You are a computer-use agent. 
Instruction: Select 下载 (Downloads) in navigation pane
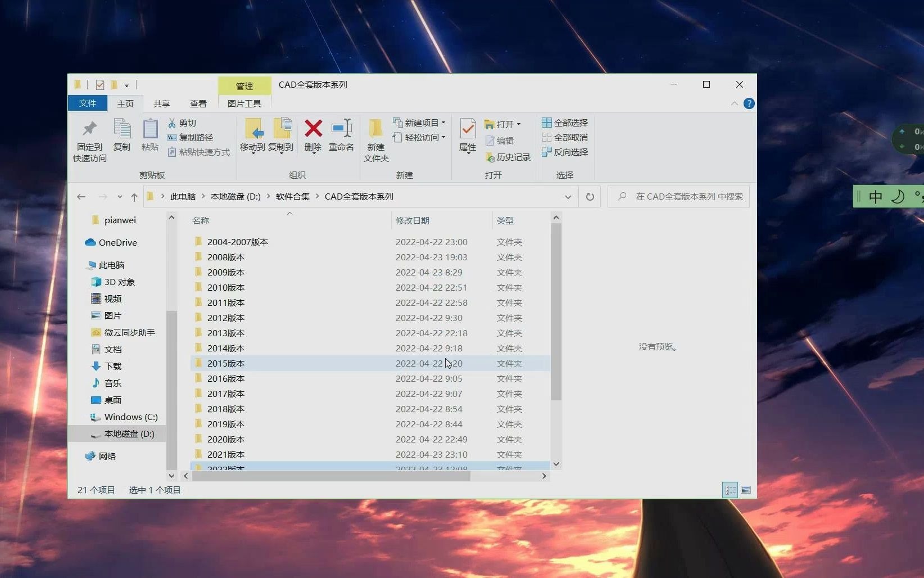[106, 366]
